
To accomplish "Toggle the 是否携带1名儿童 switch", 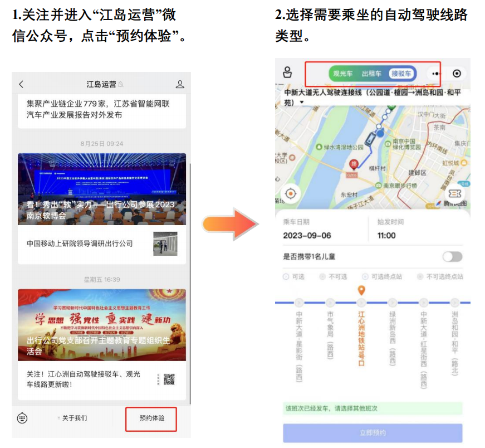I will 453,256.
